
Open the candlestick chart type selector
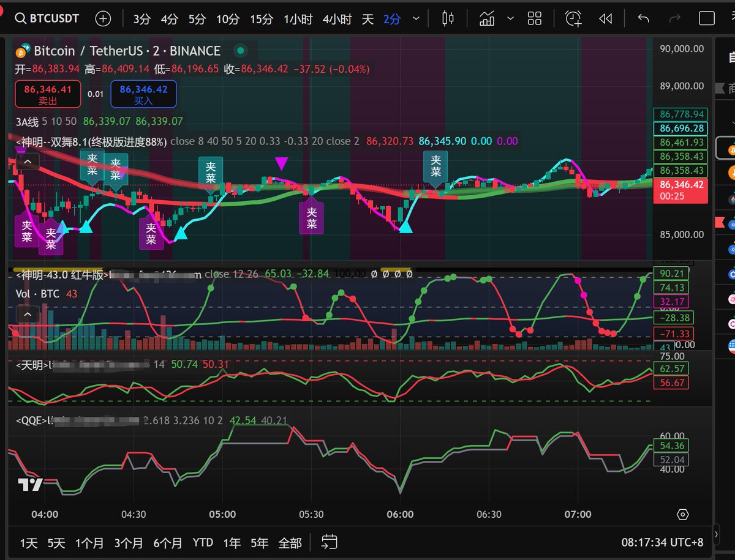pyautogui.click(x=448, y=18)
